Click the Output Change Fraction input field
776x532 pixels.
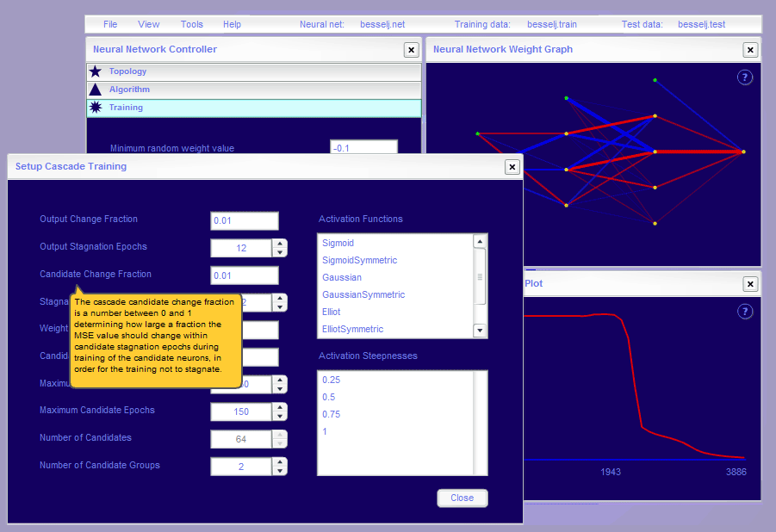tap(245, 221)
